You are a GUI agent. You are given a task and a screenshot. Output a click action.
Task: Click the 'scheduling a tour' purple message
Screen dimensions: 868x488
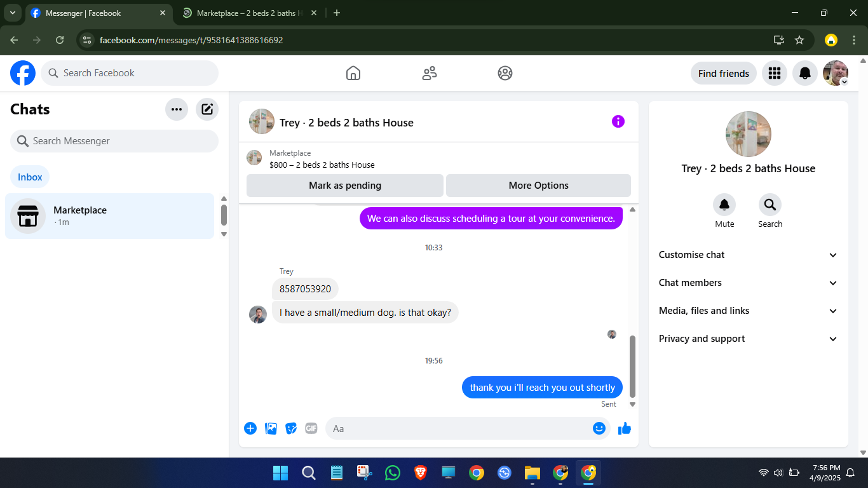pyautogui.click(x=491, y=219)
